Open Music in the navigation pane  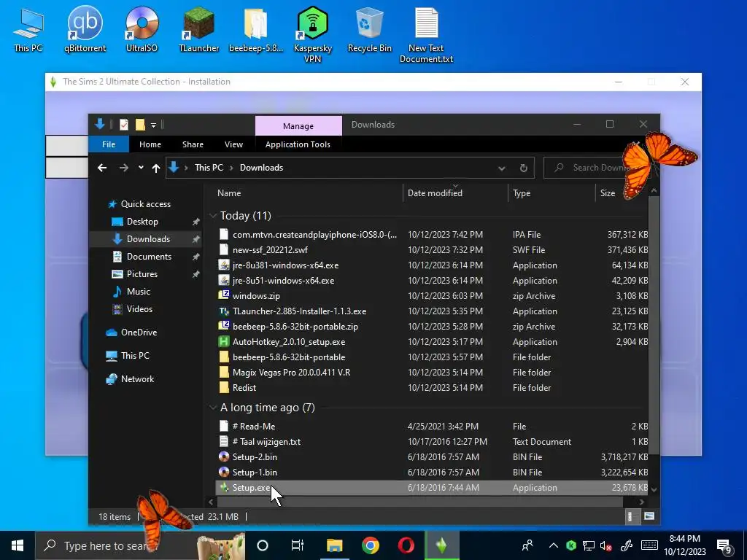[138, 292]
